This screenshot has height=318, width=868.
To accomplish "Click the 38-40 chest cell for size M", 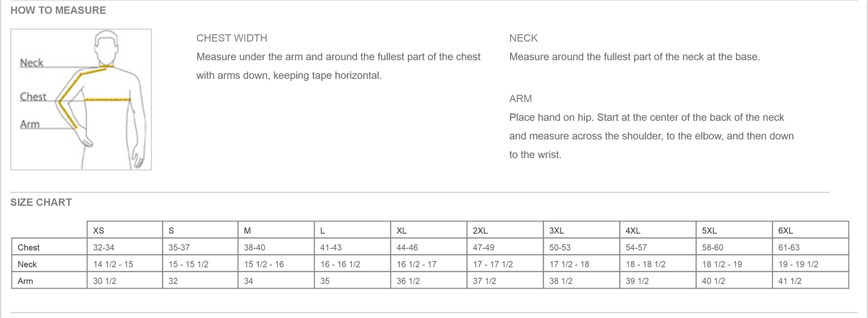I will point(255,247).
